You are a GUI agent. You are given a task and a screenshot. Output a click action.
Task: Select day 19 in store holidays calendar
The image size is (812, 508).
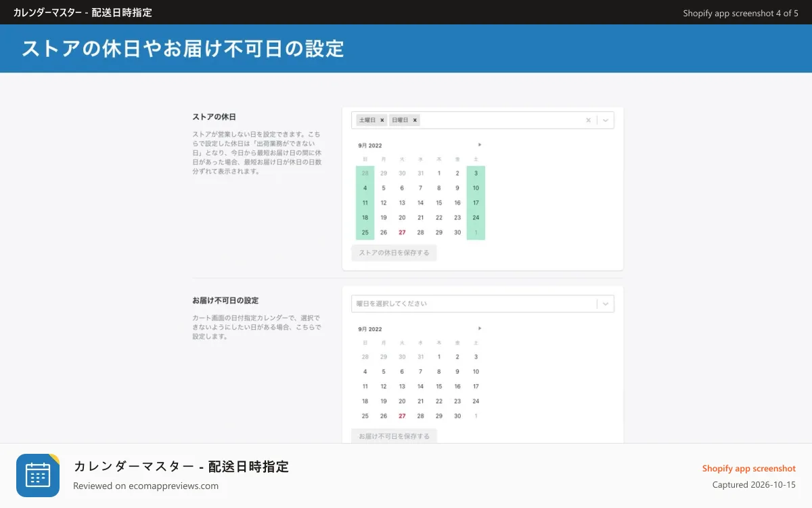(383, 218)
